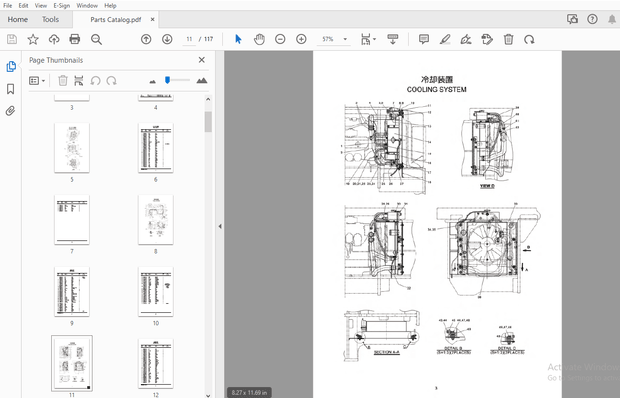Select page 6 thumbnail
Image resolution: width=620 pixels, height=398 pixels.
tap(155, 148)
